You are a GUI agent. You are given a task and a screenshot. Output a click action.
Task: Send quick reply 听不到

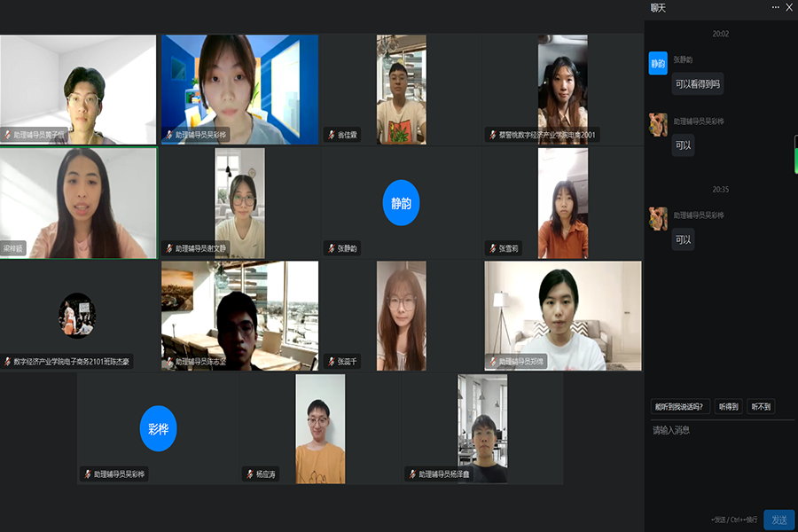pos(761,406)
